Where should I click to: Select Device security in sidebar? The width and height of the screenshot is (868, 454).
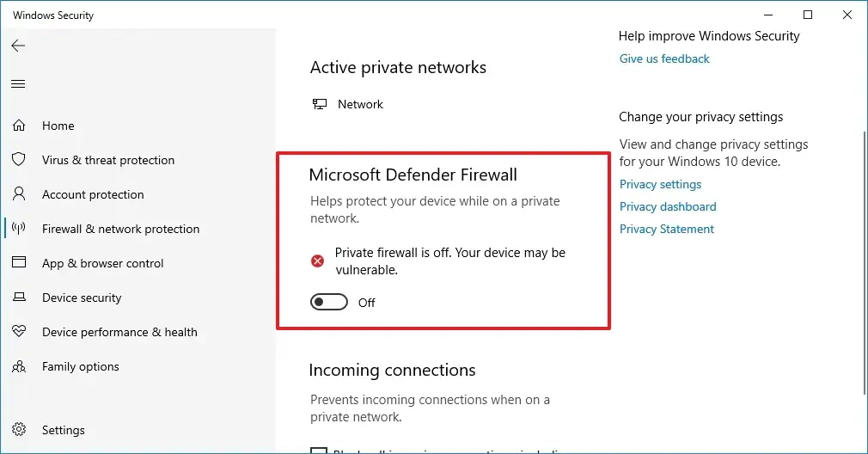82,298
